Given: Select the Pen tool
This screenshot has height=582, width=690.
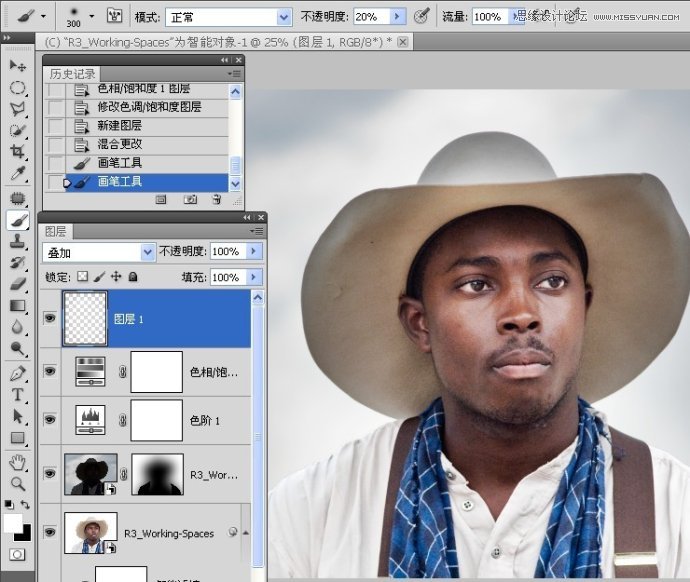Looking at the screenshot, I should click(18, 373).
